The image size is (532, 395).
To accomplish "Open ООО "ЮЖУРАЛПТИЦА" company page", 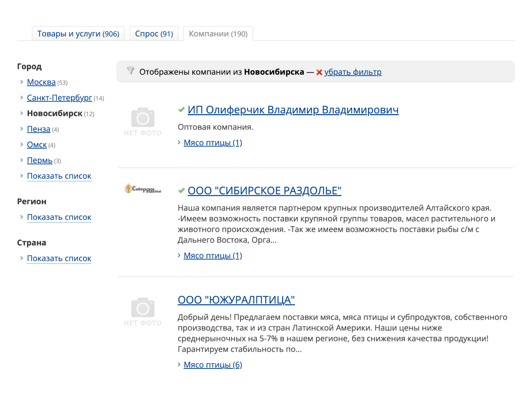I will [x=236, y=300].
